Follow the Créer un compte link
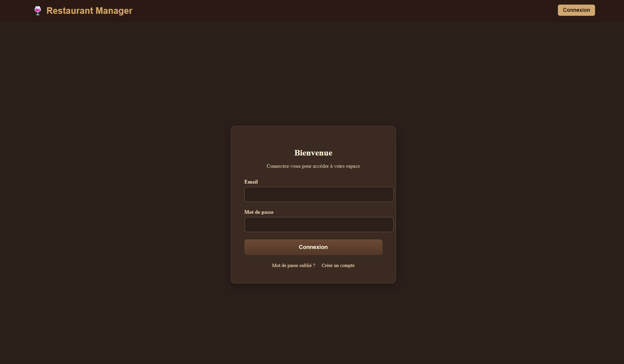 [338, 265]
